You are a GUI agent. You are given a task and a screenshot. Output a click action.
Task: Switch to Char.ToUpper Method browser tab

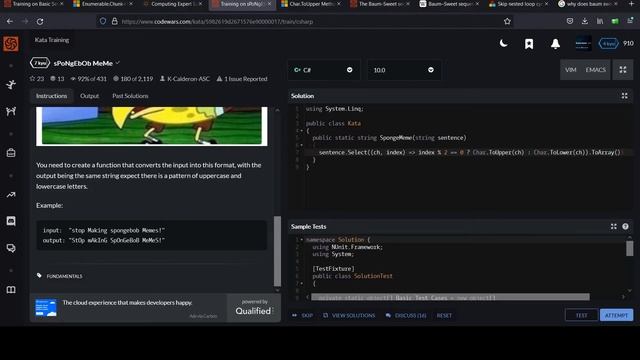coord(311,4)
